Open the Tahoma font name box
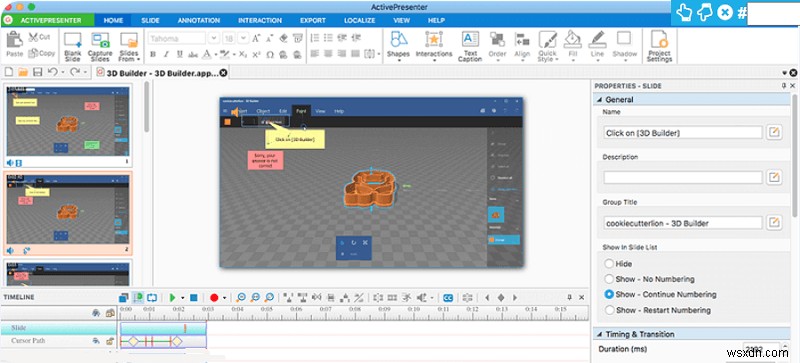The image size is (800, 363). (177, 38)
